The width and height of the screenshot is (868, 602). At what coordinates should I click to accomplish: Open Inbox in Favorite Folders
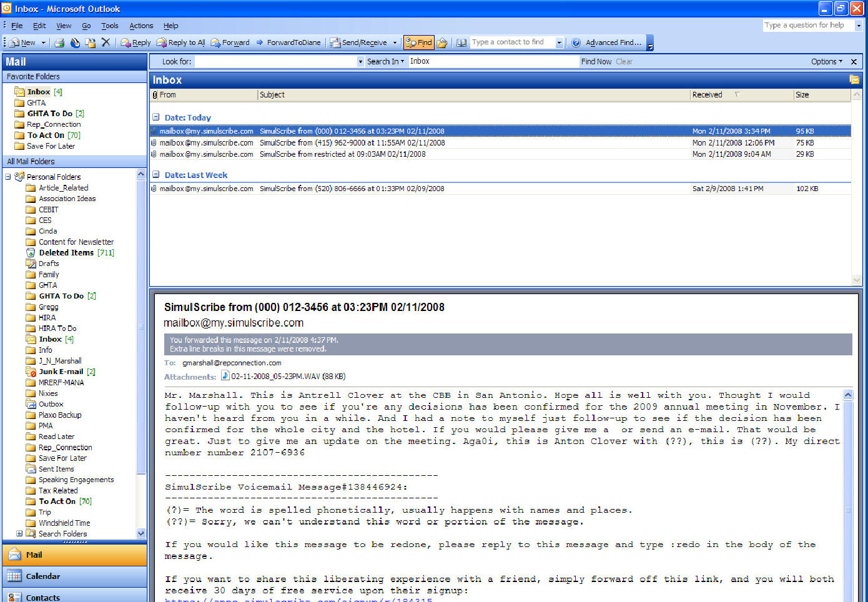click(x=38, y=92)
